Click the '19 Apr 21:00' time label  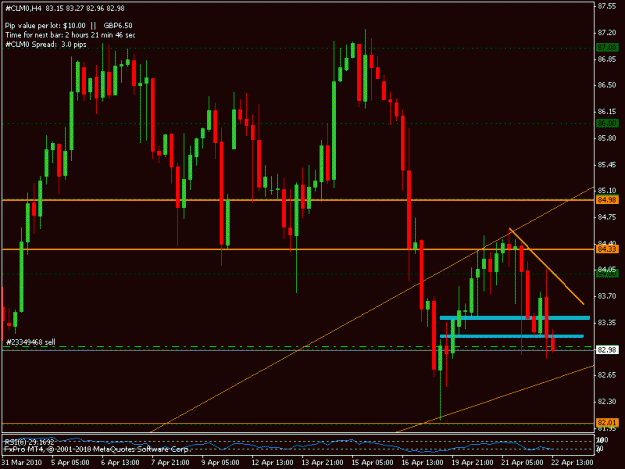tap(472, 462)
